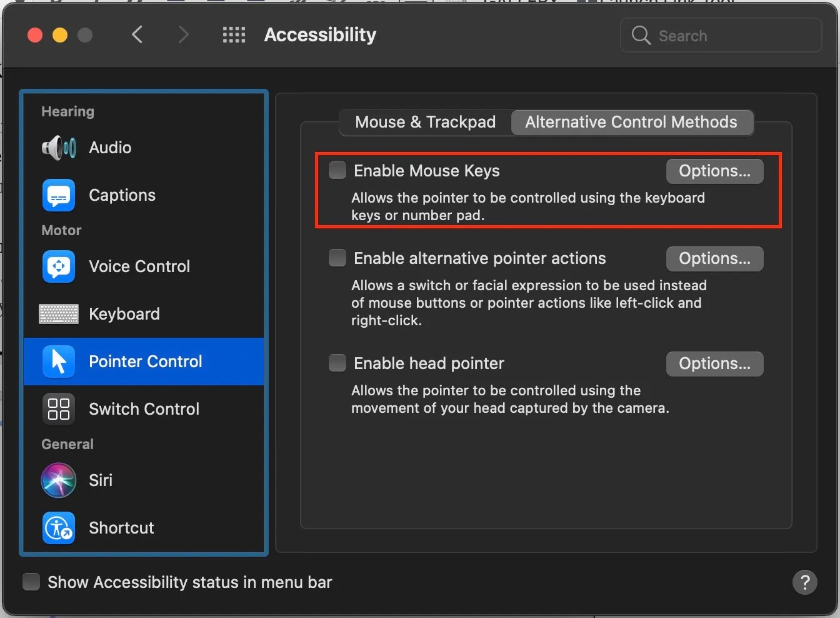
Task: Select the Keyboard accessibility icon
Action: pyautogui.click(x=58, y=314)
